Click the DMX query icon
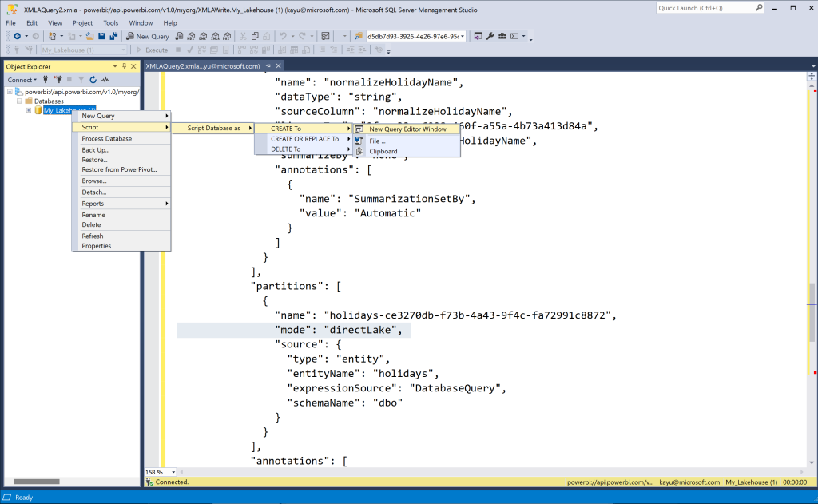Image resolution: width=818 pixels, height=504 pixels. coord(203,36)
